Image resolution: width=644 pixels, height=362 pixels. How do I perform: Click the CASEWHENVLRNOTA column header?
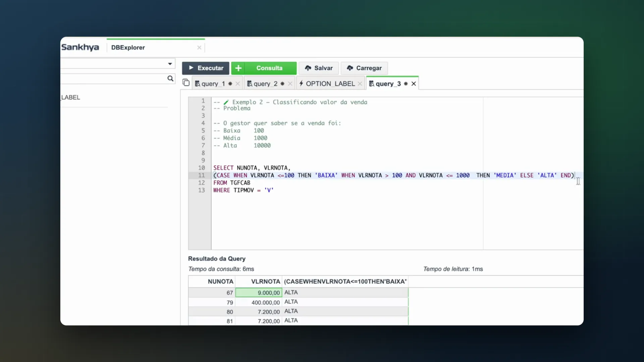[x=345, y=282]
